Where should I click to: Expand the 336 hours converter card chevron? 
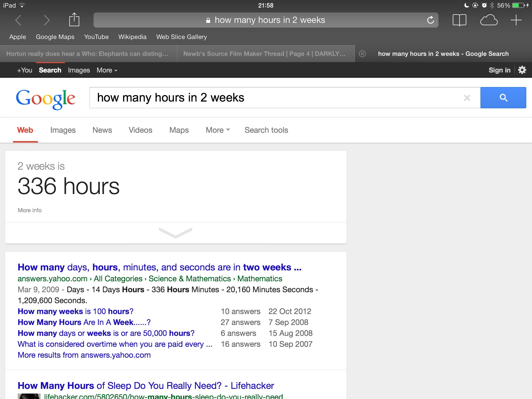tap(176, 232)
